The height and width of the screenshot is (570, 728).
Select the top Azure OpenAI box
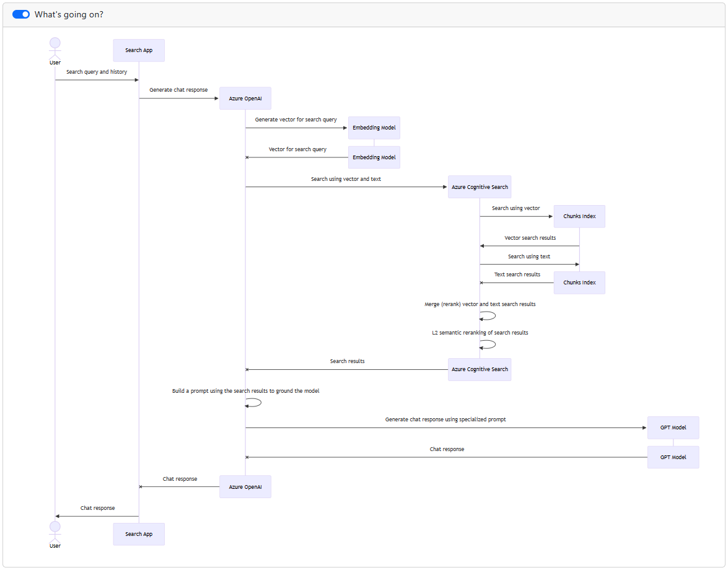(245, 99)
